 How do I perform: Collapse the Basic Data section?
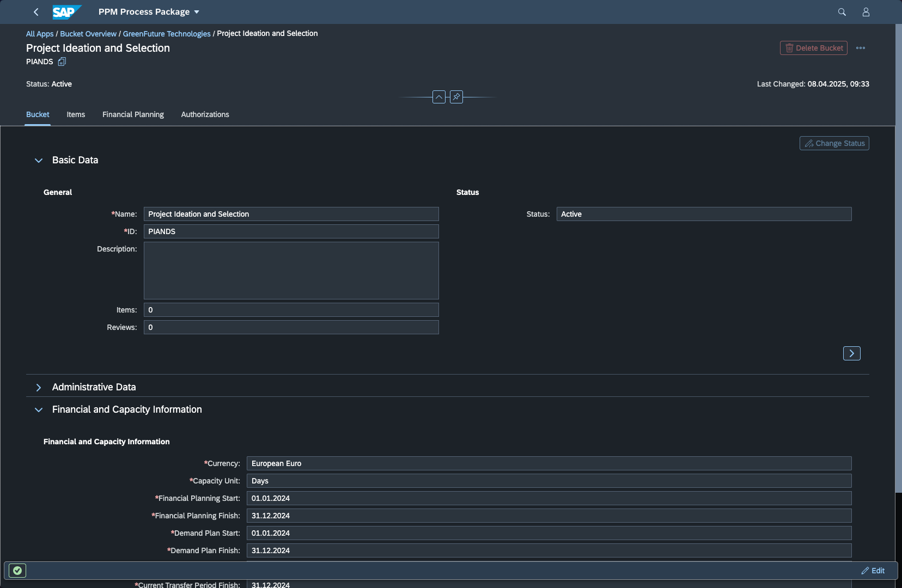click(39, 161)
